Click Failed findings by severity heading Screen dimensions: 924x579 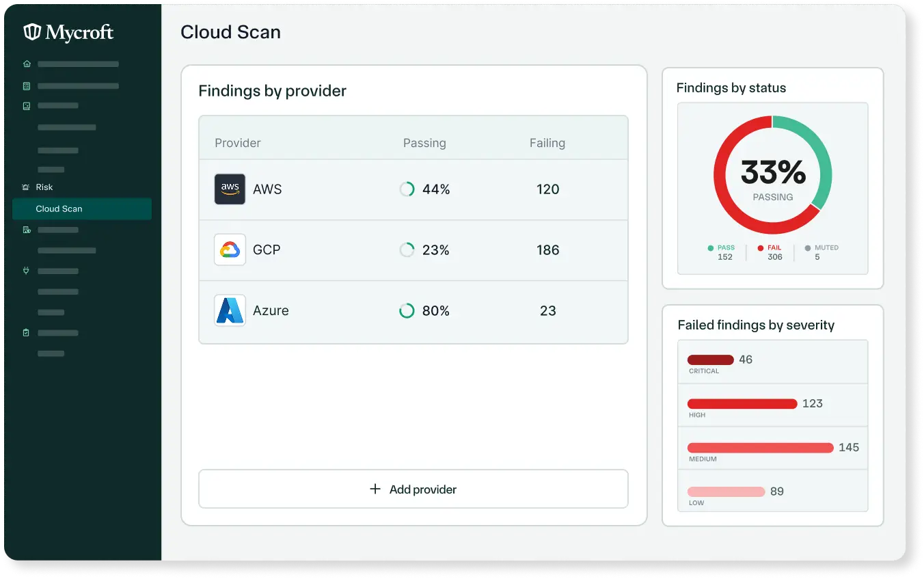click(x=756, y=325)
